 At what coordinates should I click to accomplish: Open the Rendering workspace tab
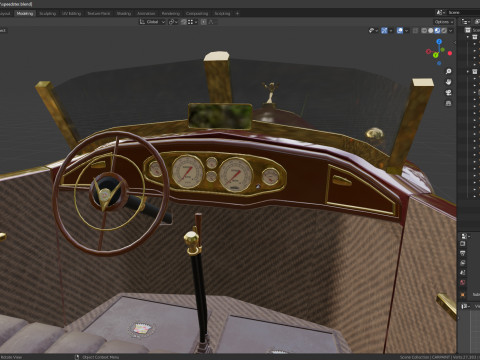click(x=171, y=13)
